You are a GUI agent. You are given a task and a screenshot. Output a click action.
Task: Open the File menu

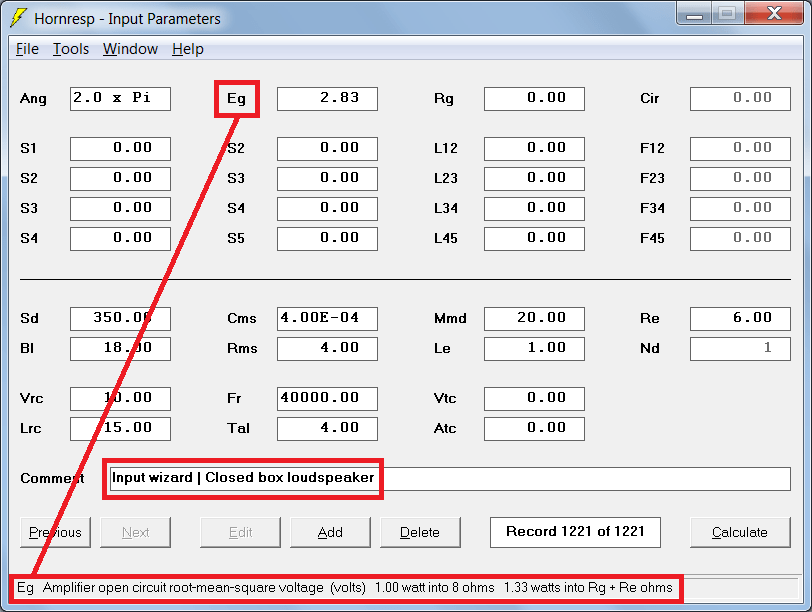[27, 49]
